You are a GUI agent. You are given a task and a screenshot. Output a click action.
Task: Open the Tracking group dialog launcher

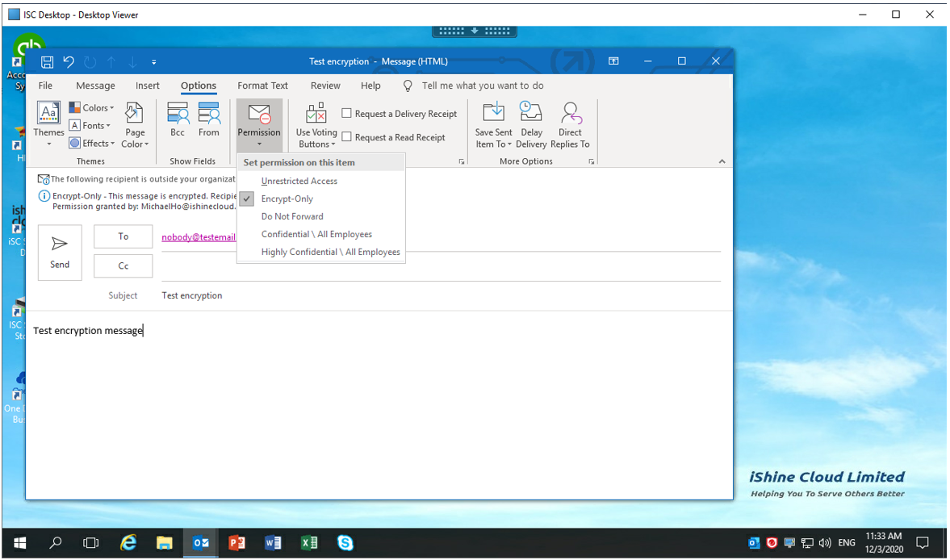(x=462, y=161)
